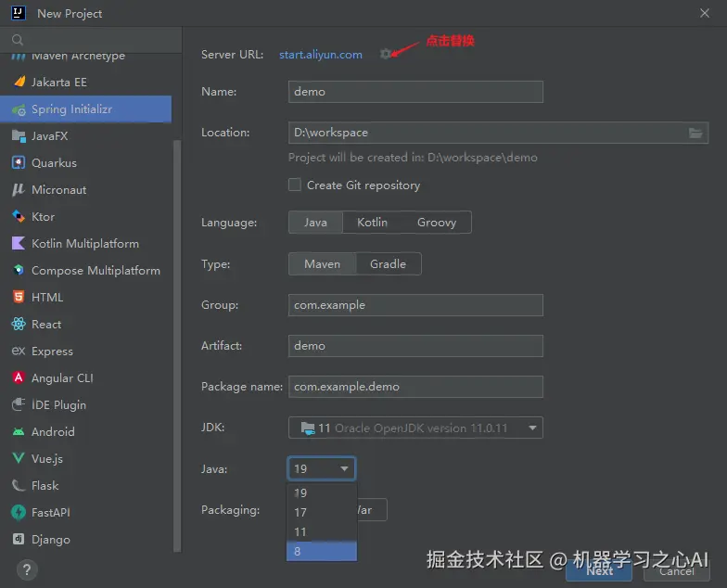Browse for location with folder icon
This screenshot has height=588, width=727.
695,134
